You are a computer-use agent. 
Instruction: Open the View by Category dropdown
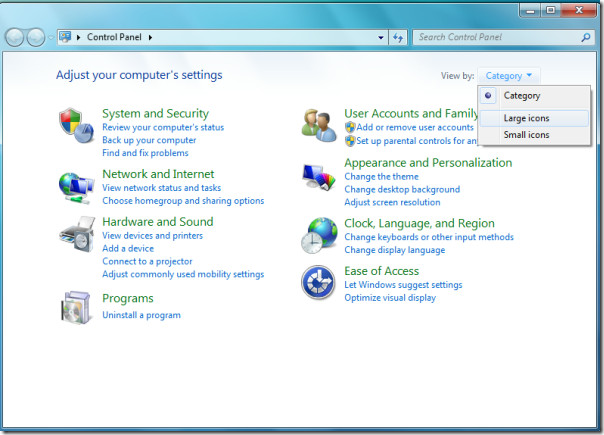(x=508, y=76)
